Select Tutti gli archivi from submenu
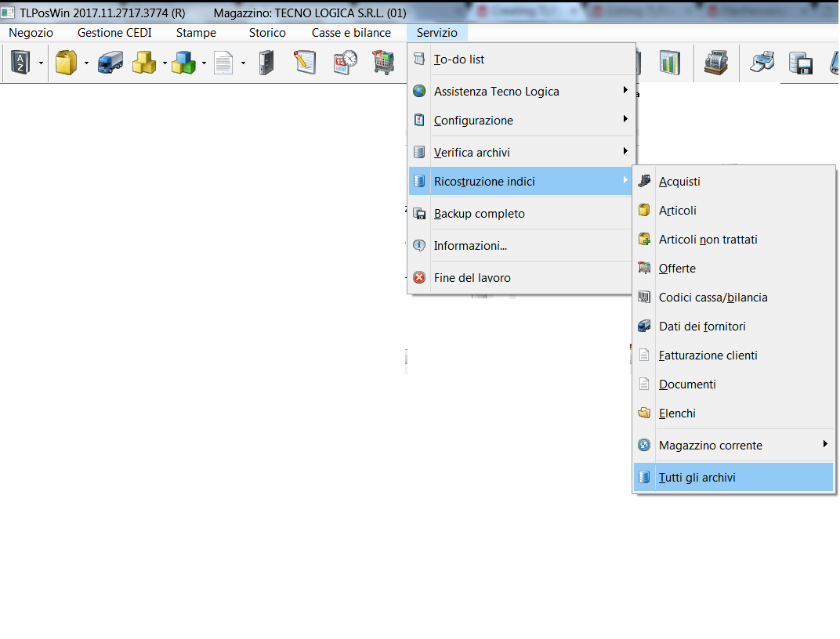840x639 pixels. (697, 478)
